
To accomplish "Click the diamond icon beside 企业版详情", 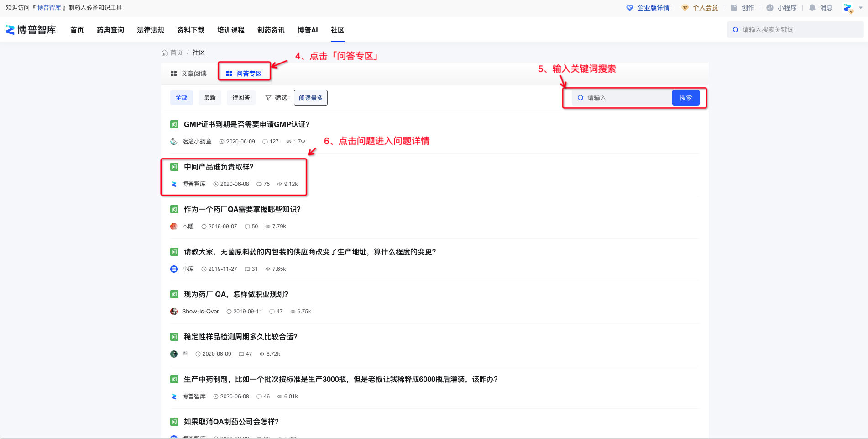I will pos(630,8).
